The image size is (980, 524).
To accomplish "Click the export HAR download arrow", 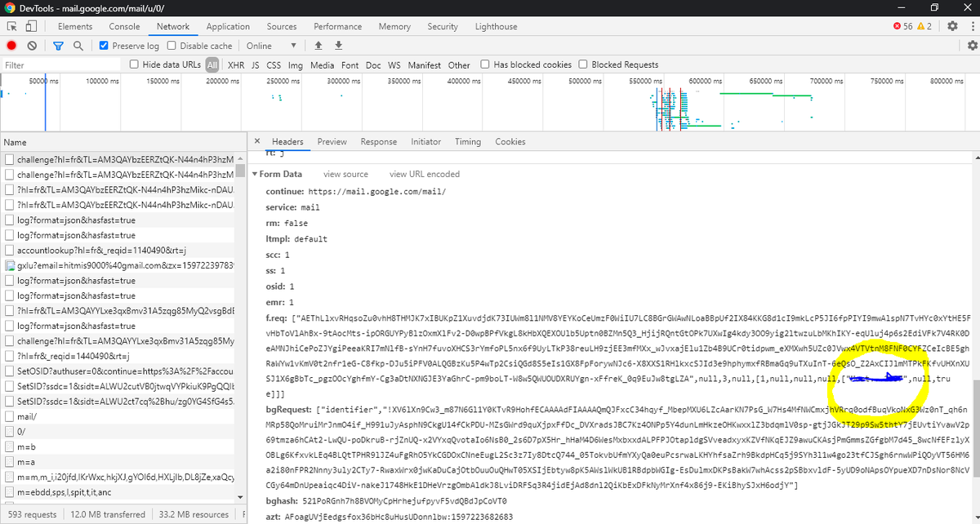I will (x=338, y=46).
